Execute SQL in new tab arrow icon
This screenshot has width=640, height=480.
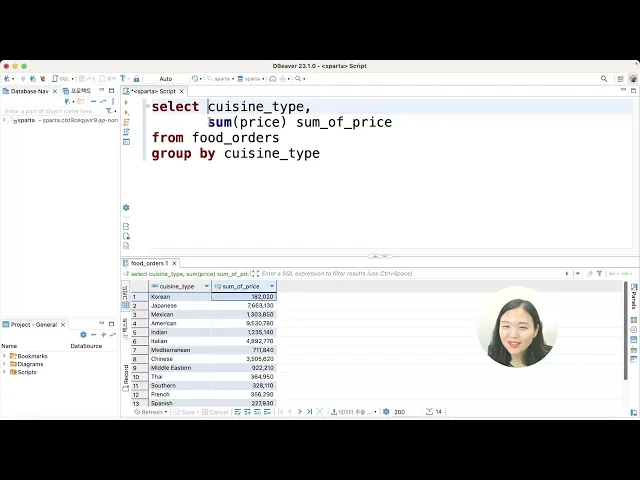pos(126,112)
